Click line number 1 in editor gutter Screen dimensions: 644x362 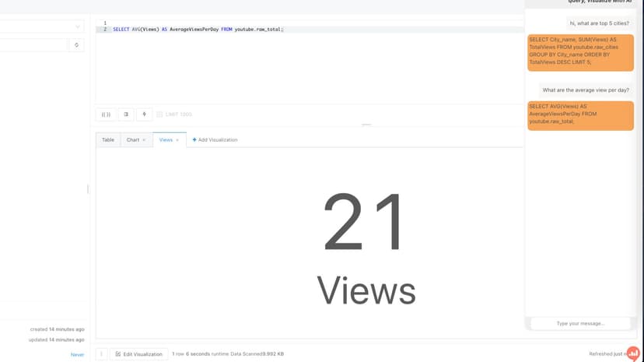105,23
